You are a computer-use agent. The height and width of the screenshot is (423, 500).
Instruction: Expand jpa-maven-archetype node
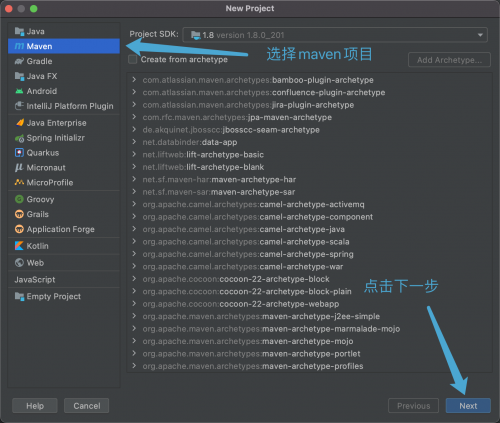(x=134, y=117)
